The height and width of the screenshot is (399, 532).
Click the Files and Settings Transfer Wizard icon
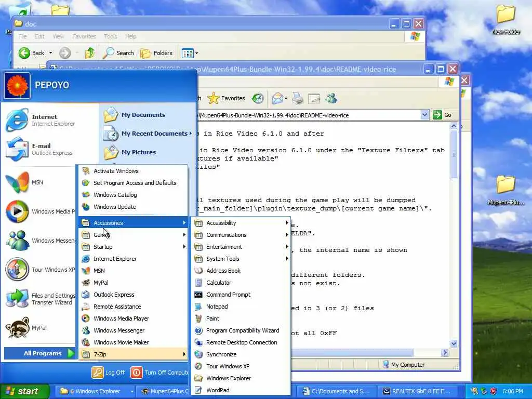(x=17, y=299)
